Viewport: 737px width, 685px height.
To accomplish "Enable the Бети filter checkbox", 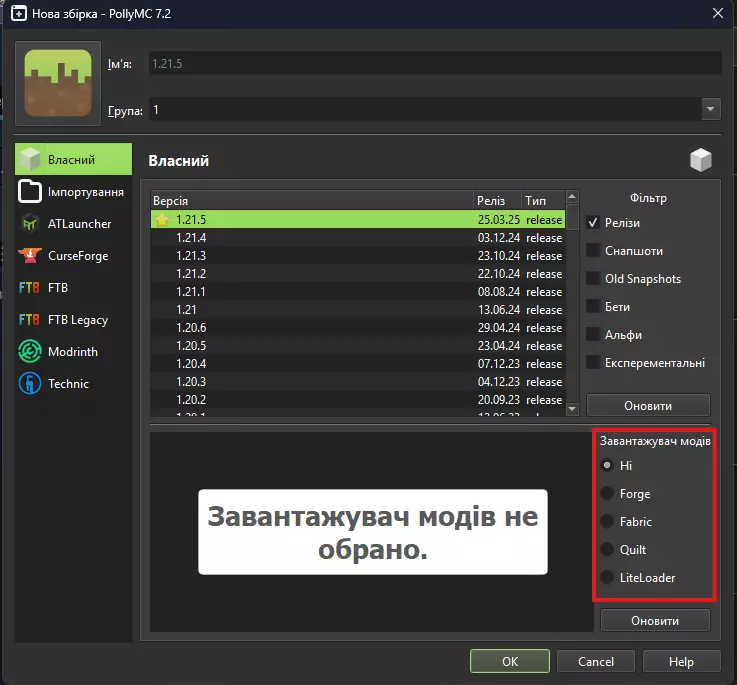I will coord(593,307).
